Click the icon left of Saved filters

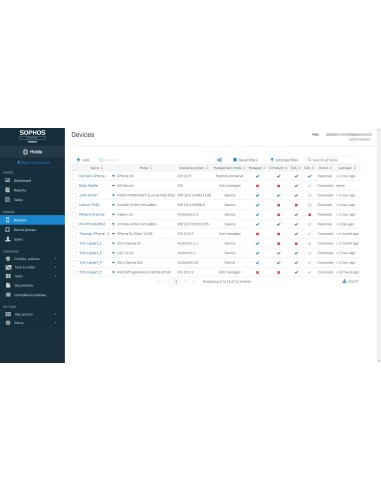point(219,160)
